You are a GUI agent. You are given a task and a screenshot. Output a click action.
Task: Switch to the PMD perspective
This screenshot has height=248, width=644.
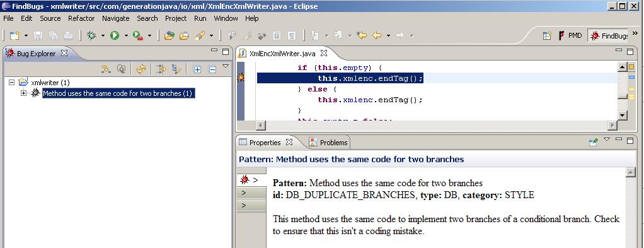[x=570, y=36]
